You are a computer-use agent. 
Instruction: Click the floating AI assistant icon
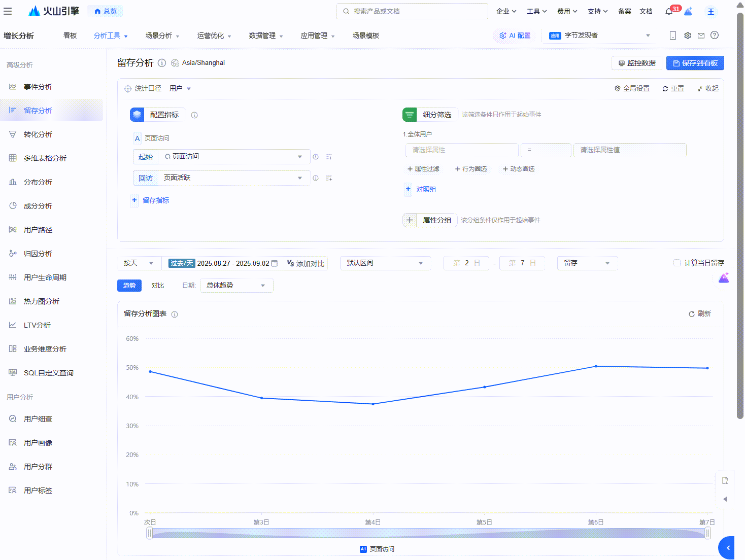click(x=724, y=278)
